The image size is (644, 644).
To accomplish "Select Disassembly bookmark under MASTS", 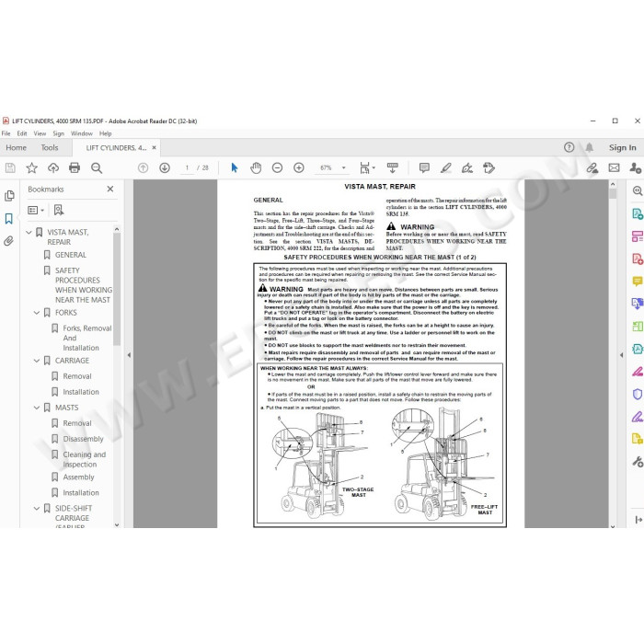I will point(83,439).
